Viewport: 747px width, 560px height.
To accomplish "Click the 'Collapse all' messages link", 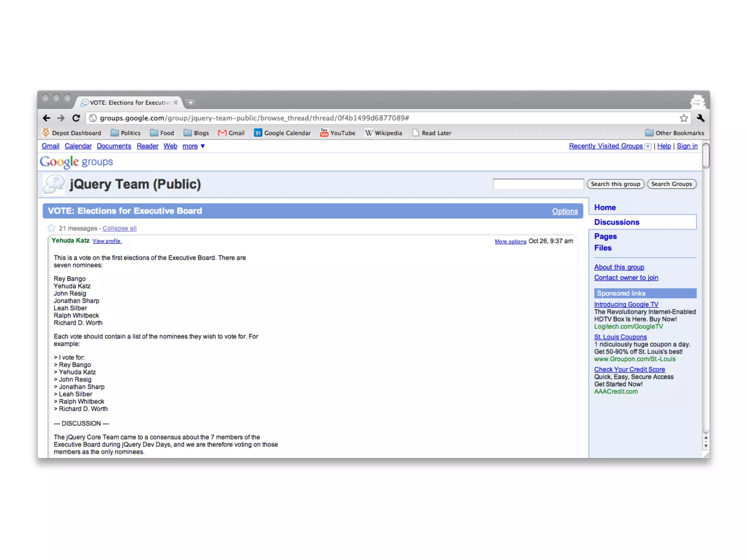I will point(119,229).
